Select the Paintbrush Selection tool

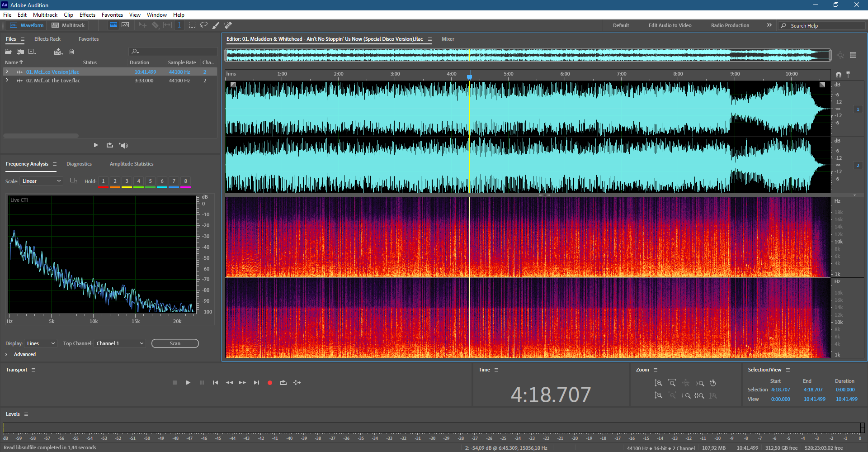(216, 25)
